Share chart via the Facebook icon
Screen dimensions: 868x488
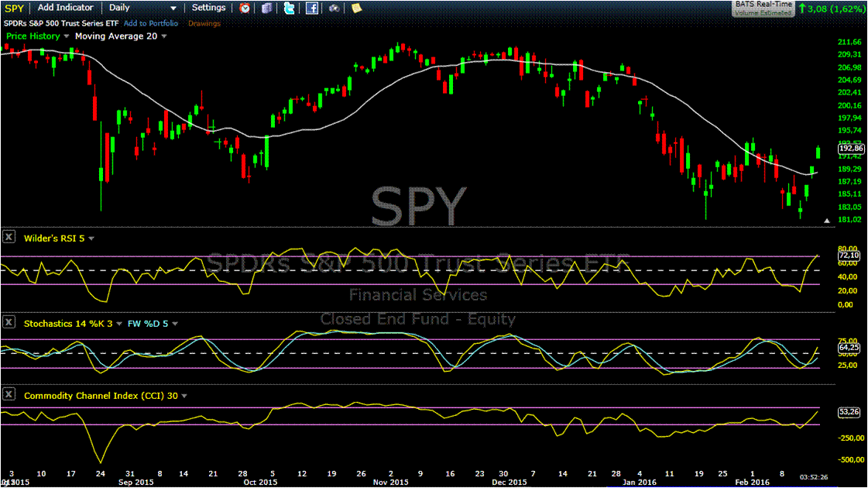312,9
